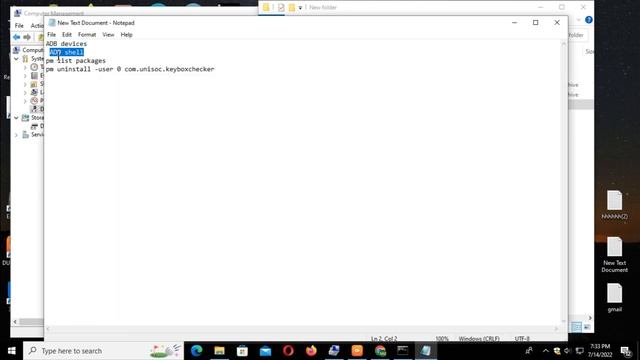Viewport: 640px width, 360px height.
Task: Open File Explorer from the taskbar
Action: coord(219,351)
